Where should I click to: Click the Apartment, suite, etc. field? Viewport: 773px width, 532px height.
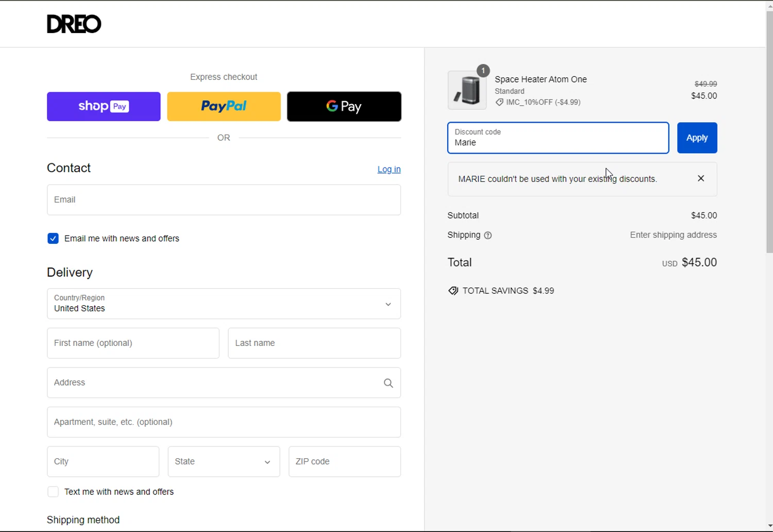click(224, 422)
